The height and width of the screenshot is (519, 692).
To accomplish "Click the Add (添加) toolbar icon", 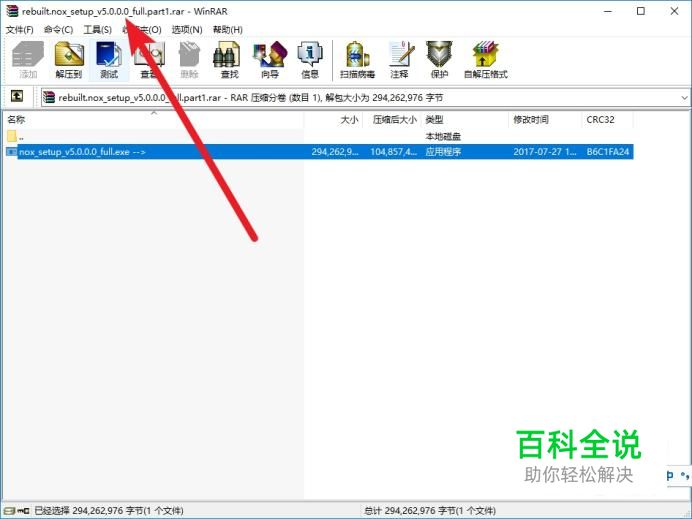I will [x=28, y=60].
